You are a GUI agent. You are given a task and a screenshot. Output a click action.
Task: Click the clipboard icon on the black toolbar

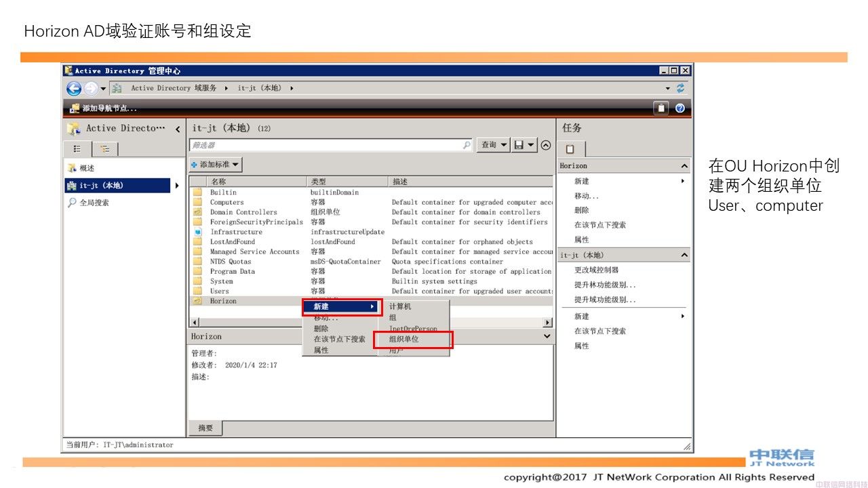coord(661,108)
